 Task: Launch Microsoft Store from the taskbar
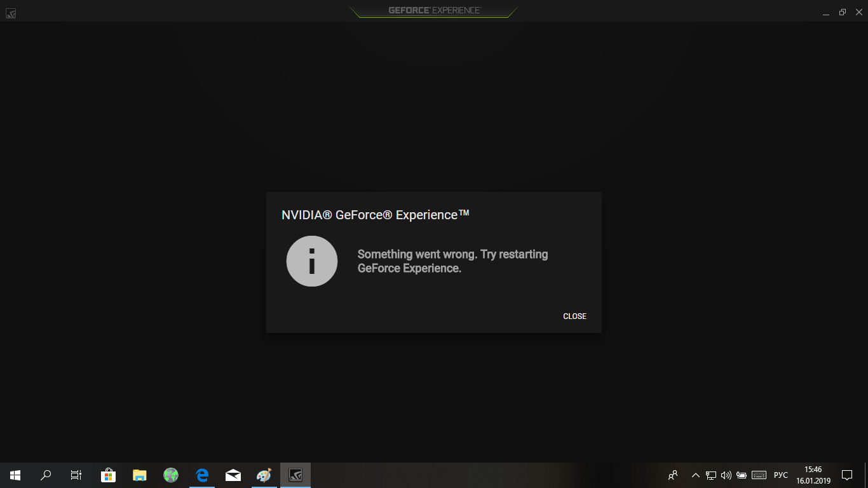click(x=109, y=475)
